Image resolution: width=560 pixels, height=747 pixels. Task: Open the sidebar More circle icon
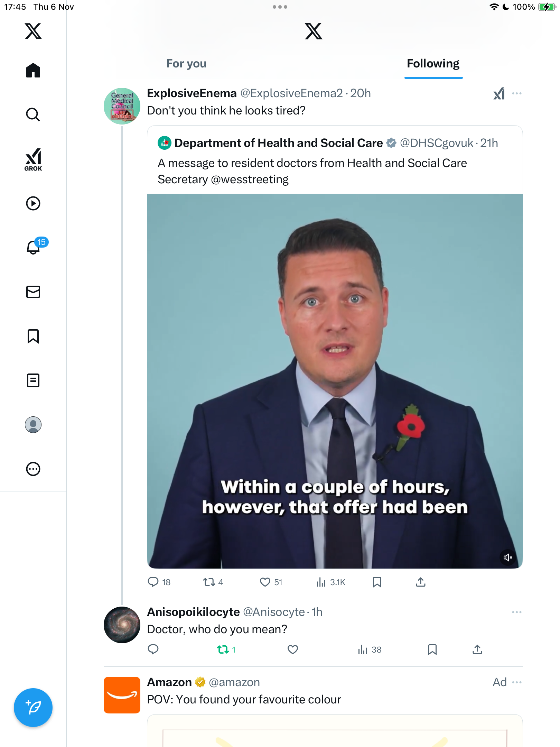pyautogui.click(x=33, y=469)
